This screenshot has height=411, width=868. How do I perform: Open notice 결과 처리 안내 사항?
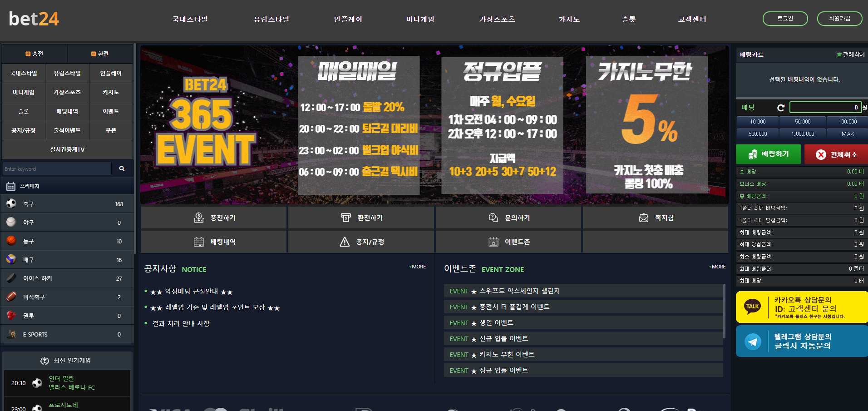click(x=181, y=323)
